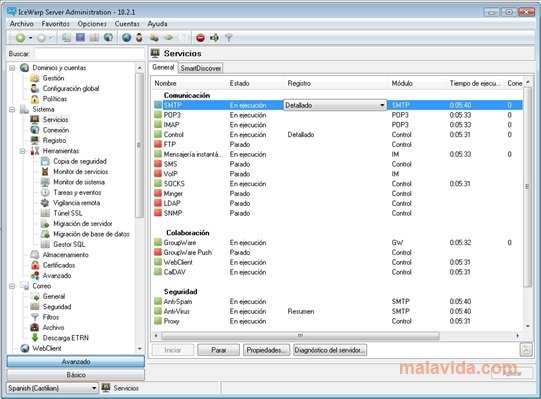Select Túnel SSL in the tree

tap(68, 213)
